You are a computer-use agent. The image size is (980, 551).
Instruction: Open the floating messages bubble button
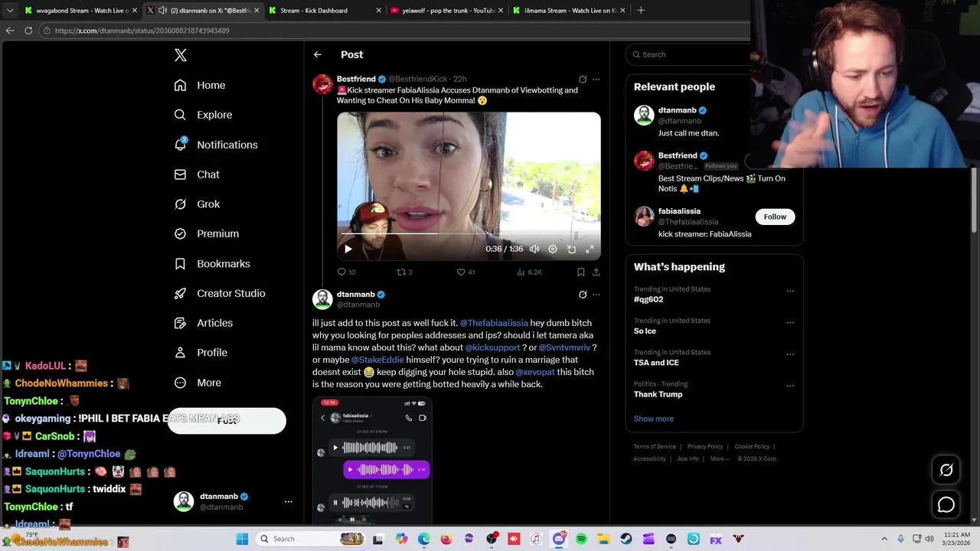click(946, 504)
